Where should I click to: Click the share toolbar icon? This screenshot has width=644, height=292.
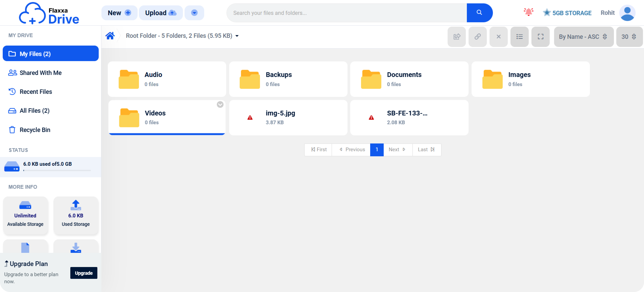(x=457, y=37)
